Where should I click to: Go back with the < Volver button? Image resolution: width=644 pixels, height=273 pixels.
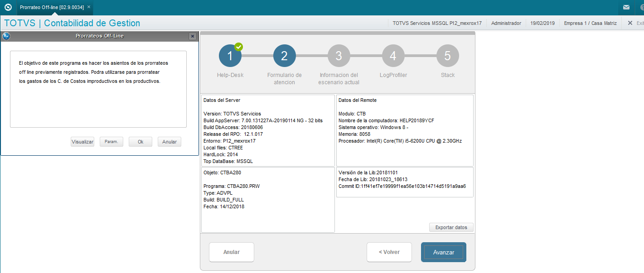tap(389, 252)
